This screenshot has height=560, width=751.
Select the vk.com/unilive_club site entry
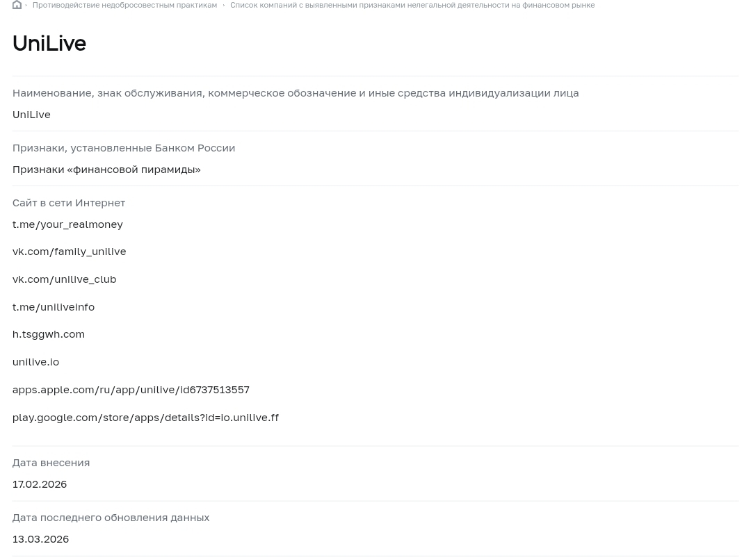click(x=64, y=279)
